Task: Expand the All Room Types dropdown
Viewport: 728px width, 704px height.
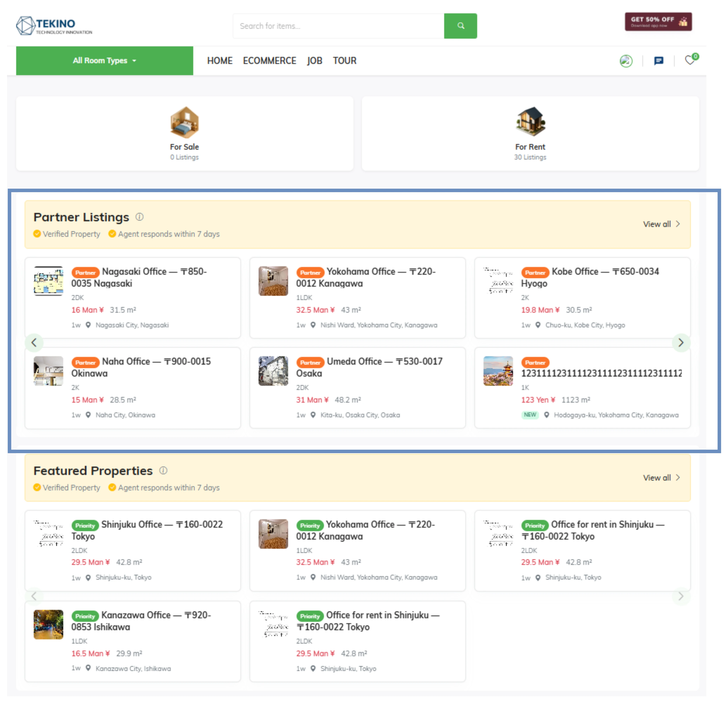Action: [104, 61]
